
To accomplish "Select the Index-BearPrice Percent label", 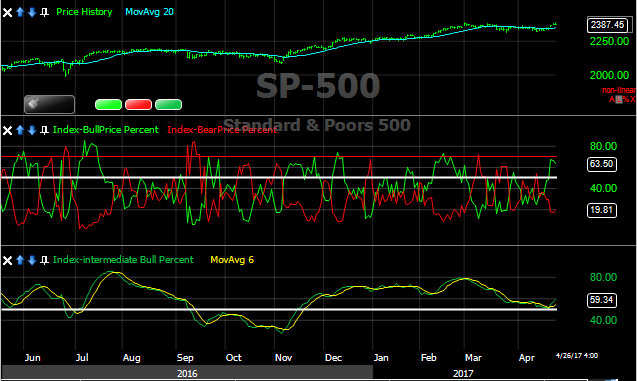I will tap(222, 130).
